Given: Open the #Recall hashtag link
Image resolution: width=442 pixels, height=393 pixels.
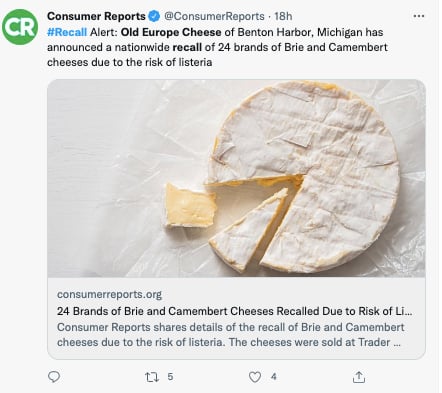Looking at the screenshot, I should (67, 32).
